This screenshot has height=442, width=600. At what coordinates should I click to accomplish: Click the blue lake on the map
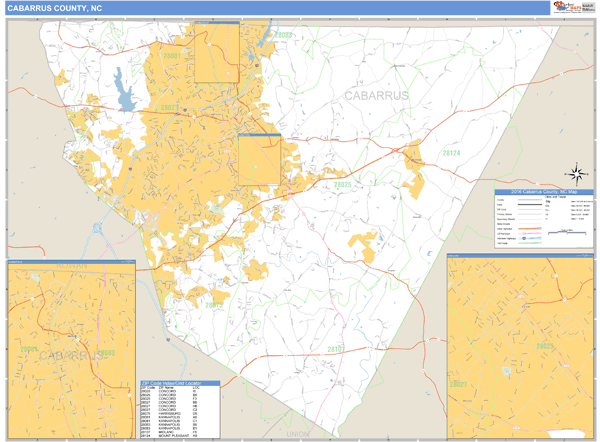point(125,90)
